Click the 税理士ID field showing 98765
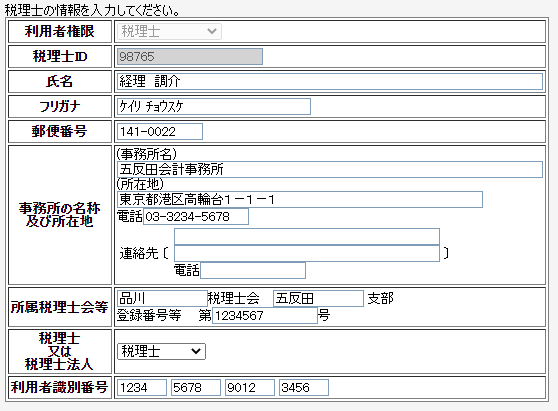The width and height of the screenshot is (558, 411). [x=190, y=57]
